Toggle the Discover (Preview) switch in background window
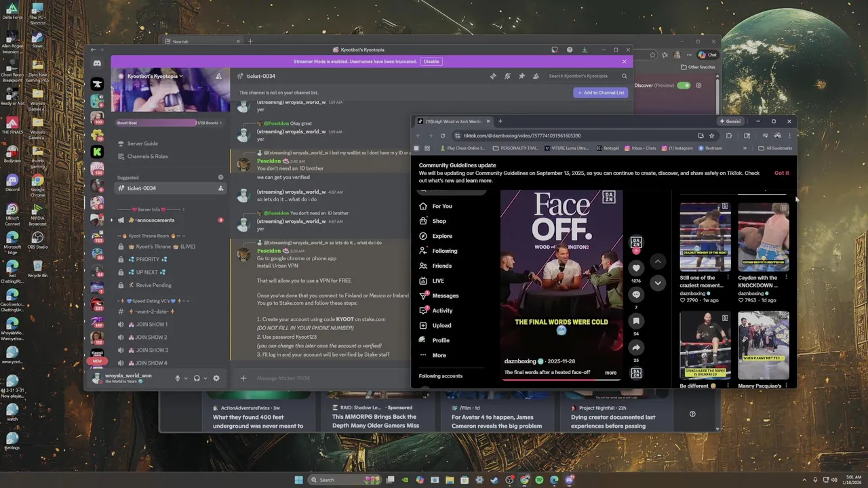The height and width of the screenshot is (488, 868). point(684,85)
